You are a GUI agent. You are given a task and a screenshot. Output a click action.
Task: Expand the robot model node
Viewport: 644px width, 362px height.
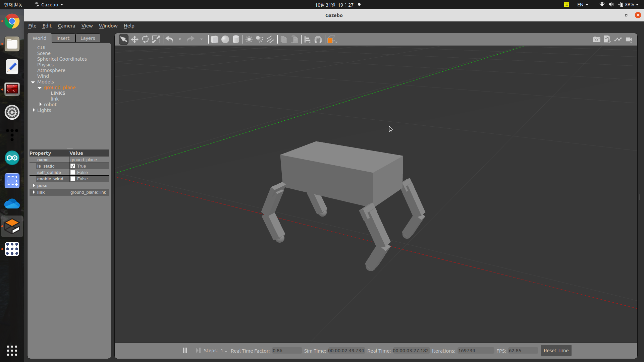point(40,104)
